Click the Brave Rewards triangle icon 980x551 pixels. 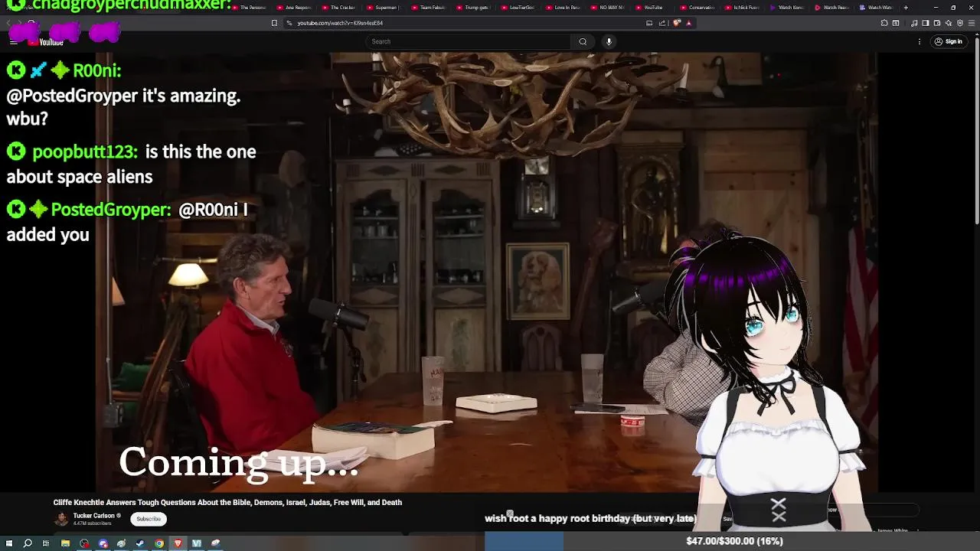coord(688,23)
